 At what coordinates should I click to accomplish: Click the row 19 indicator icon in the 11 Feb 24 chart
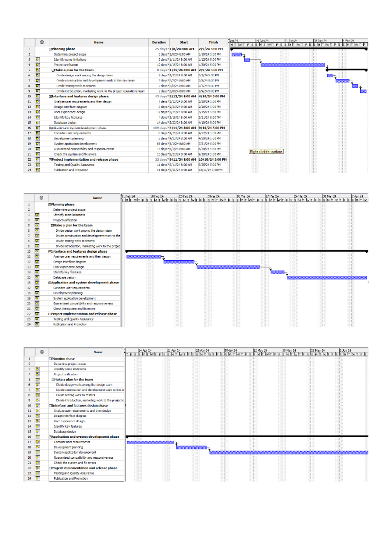37,298
